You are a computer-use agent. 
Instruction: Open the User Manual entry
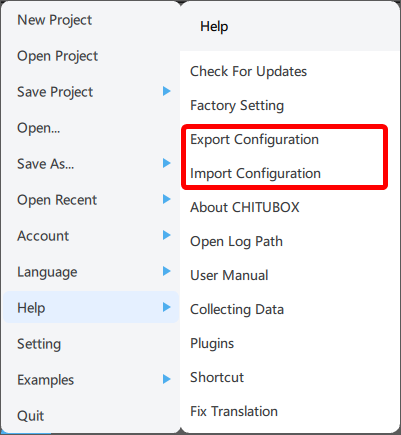[229, 275]
